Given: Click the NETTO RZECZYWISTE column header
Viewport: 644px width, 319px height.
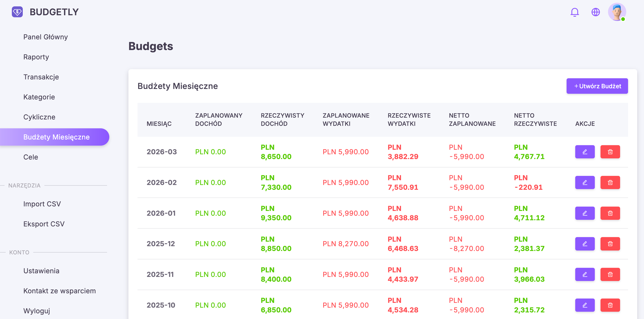Looking at the screenshot, I should click(x=535, y=120).
